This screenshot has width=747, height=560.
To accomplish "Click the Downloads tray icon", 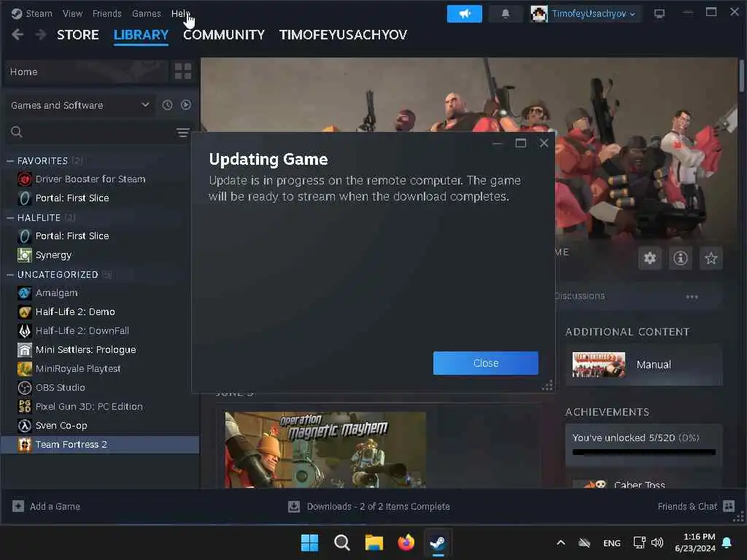I will (x=294, y=507).
